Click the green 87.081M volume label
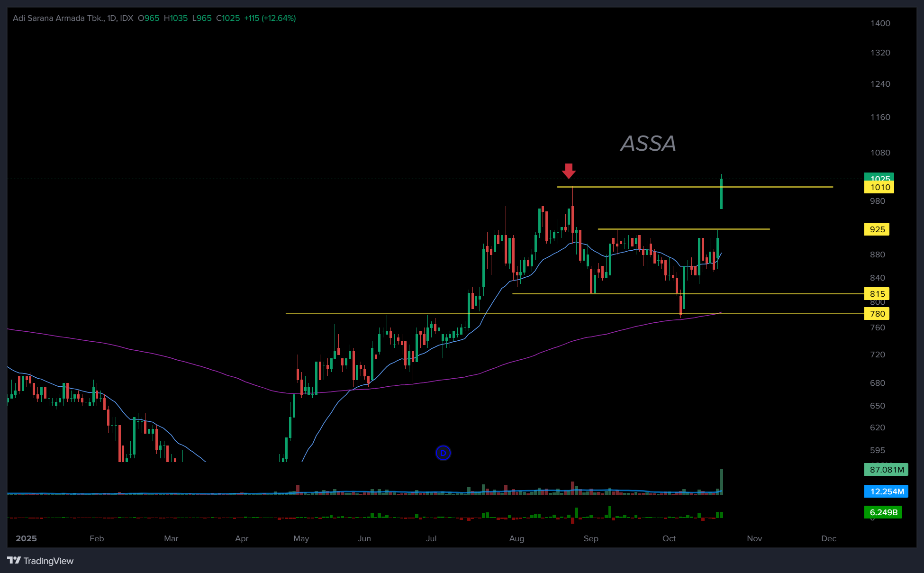Screen dimensions: 924x573 [886, 470]
